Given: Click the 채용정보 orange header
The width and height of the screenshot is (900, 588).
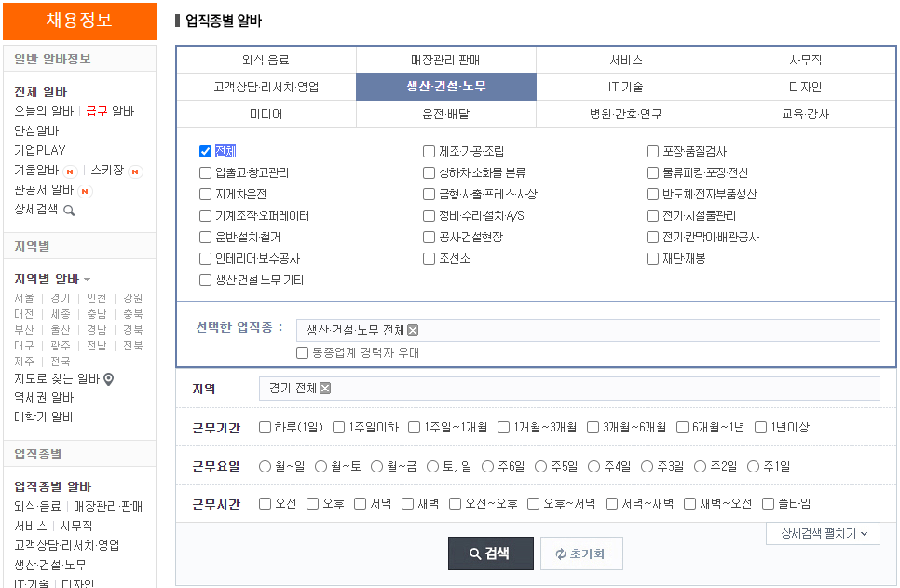Looking at the screenshot, I should click(80, 21).
